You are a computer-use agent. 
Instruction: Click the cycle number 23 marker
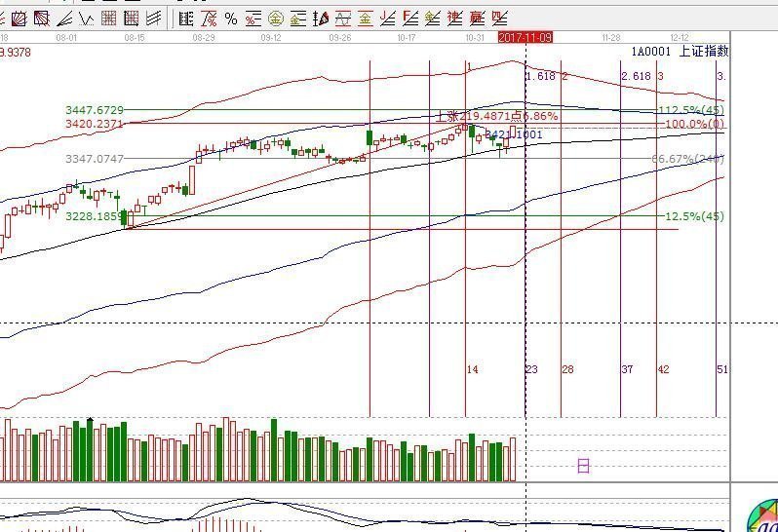tap(532, 369)
